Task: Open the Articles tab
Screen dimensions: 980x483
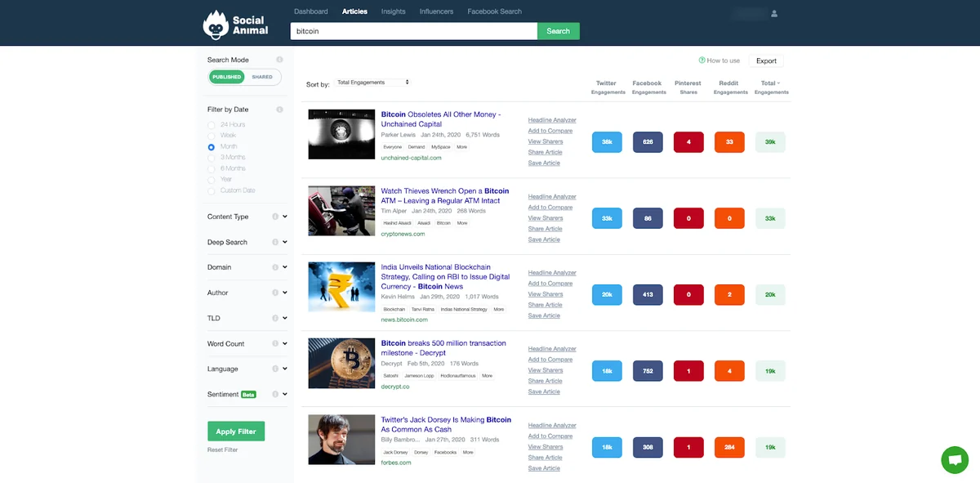Action: pos(354,11)
